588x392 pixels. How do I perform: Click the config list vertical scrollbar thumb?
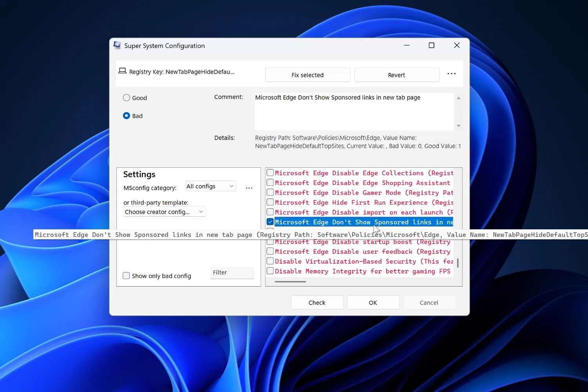(458, 263)
